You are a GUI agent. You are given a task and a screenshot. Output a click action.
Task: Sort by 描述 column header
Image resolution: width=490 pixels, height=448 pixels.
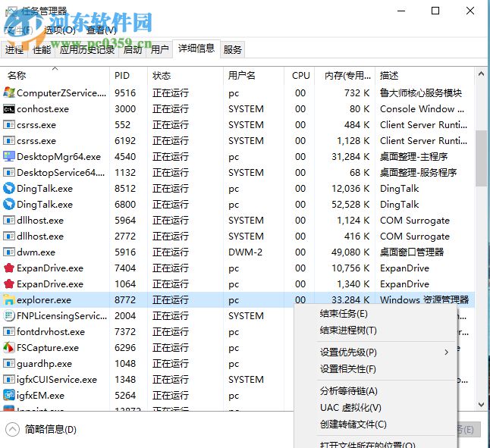(424, 76)
